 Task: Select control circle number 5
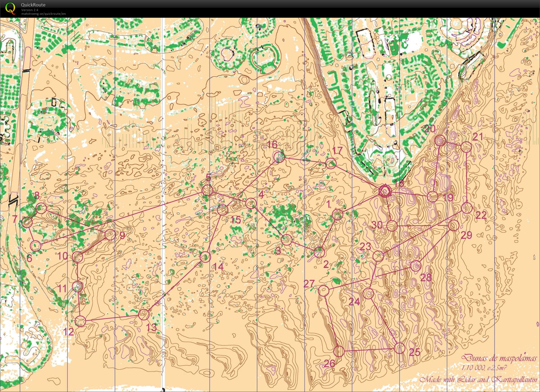[207, 190]
